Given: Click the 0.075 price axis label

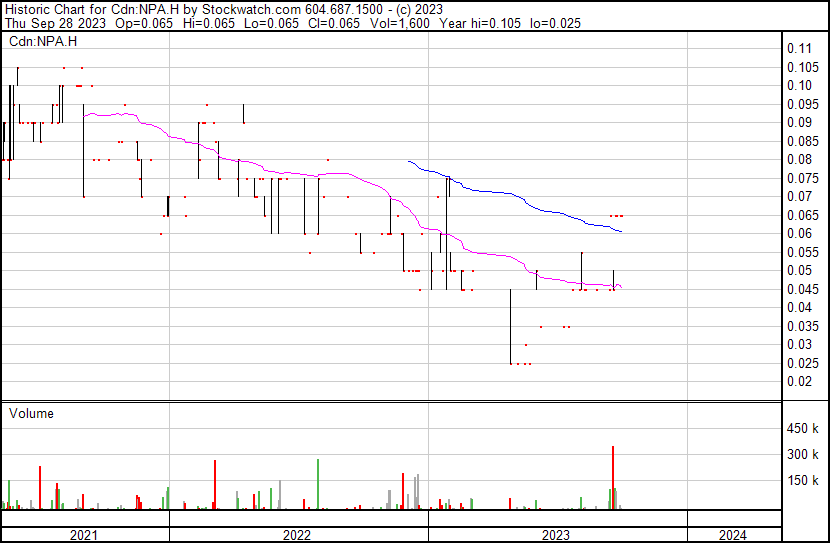Looking at the screenshot, I should [803, 178].
